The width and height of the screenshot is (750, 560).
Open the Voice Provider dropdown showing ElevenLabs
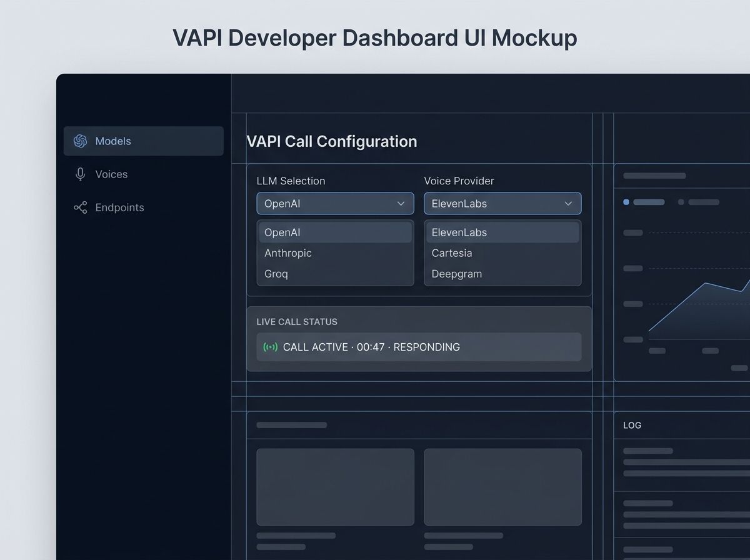tap(502, 204)
